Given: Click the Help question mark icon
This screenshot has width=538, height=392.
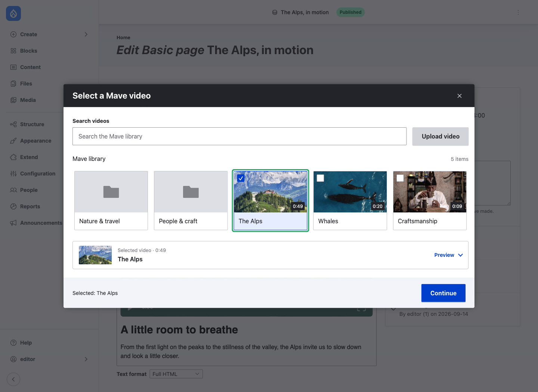Looking at the screenshot, I should click(x=13, y=343).
